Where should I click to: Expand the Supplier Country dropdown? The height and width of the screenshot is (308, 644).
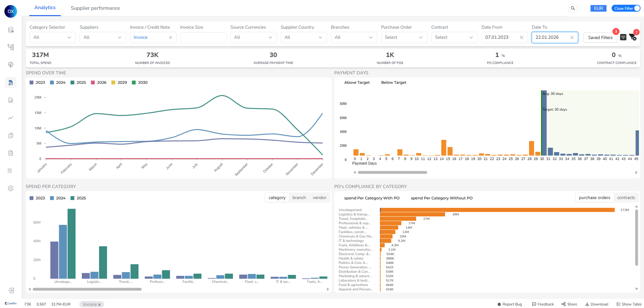[x=303, y=37]
